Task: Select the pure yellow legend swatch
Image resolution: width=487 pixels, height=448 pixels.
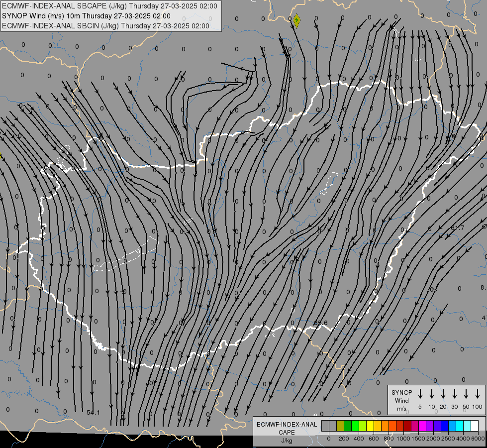Action: 370,426
